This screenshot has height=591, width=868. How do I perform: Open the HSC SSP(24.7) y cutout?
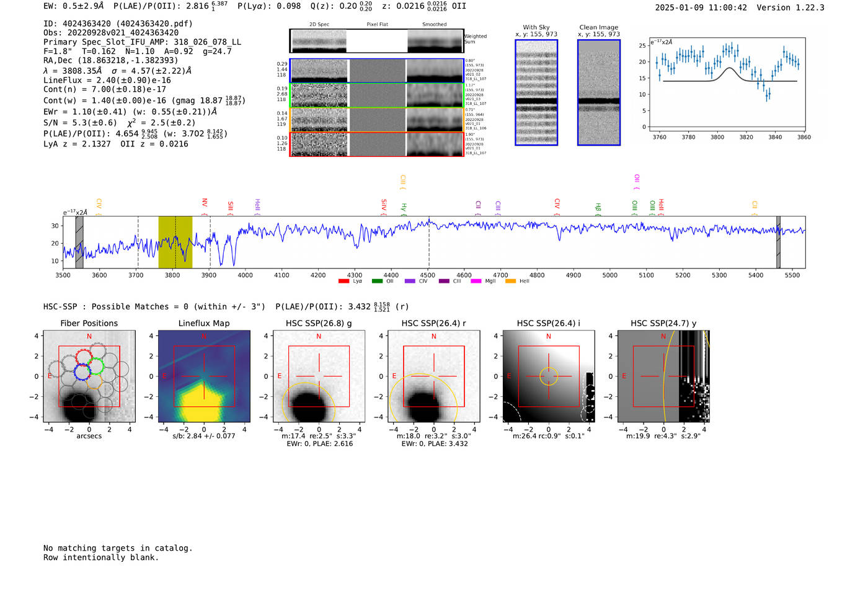pyautogui.click(x=663, y=376)
